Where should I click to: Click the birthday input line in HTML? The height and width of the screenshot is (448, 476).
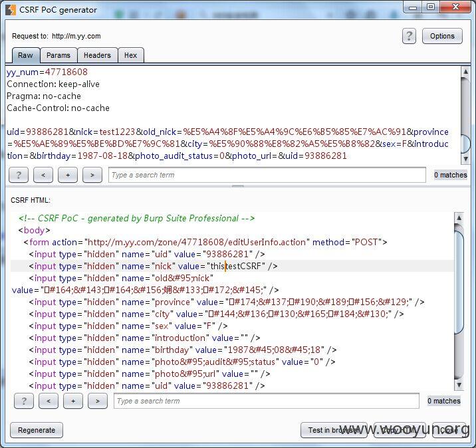182,350
